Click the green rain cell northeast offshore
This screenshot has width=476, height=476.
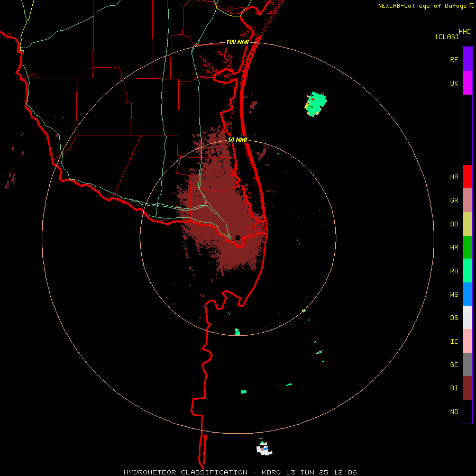coord(315,104)
